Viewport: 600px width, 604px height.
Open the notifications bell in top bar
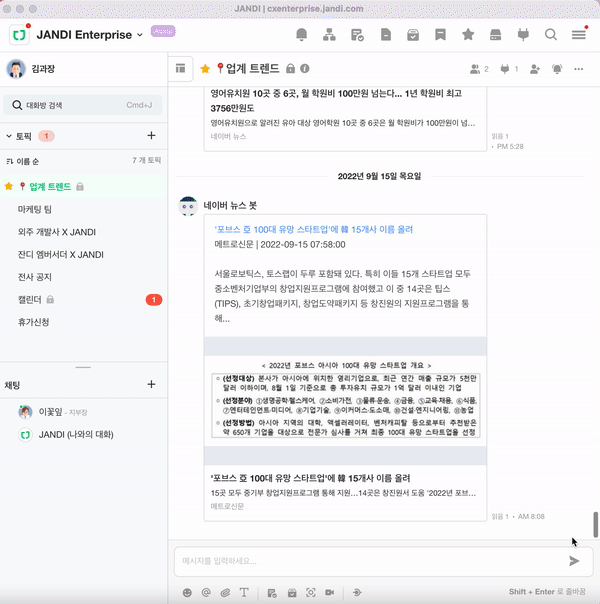coord(302,35)
